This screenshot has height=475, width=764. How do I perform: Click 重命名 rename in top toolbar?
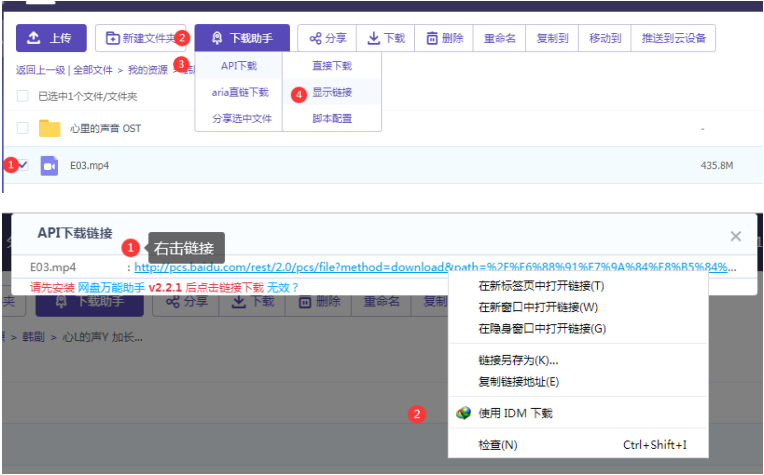coord(499,38)
